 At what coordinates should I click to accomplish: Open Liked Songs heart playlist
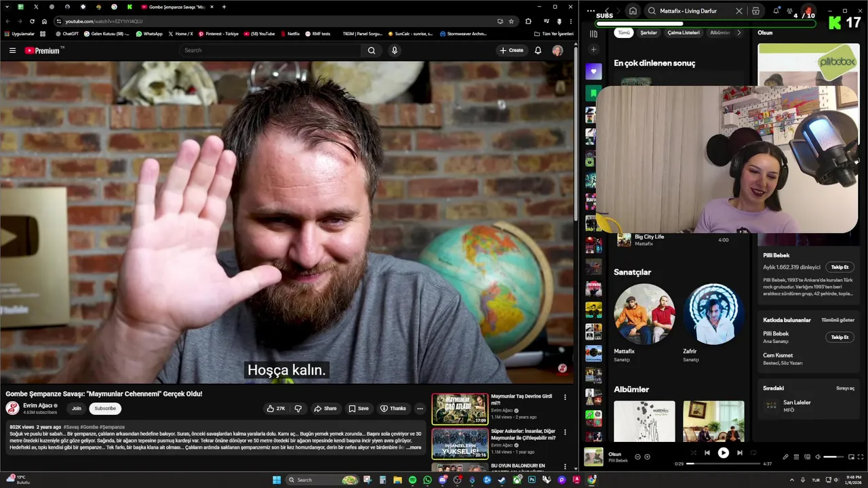coord(593,71)
